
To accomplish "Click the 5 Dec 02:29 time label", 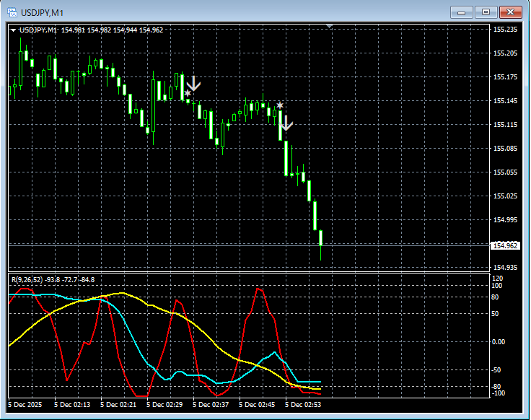I will click(x=165, y=406).
